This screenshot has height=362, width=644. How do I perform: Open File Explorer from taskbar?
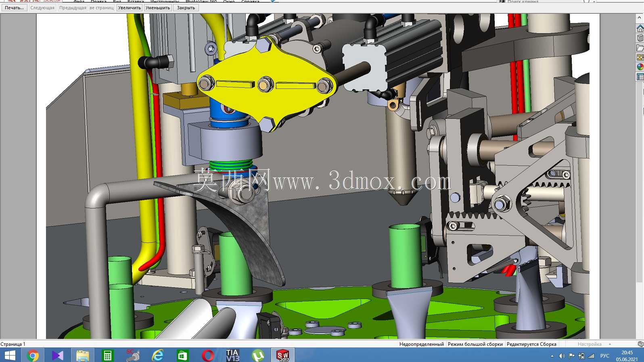point(83,356)
